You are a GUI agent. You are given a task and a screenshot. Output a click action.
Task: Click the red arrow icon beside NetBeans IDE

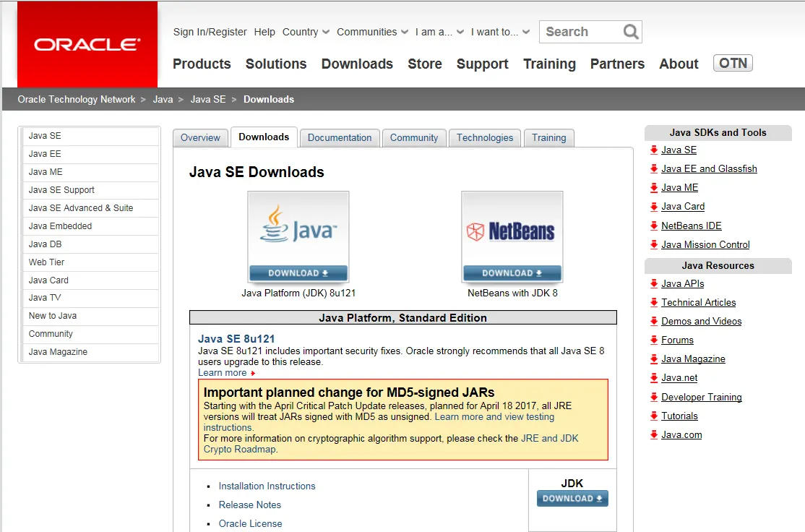[x=653, y=226]
